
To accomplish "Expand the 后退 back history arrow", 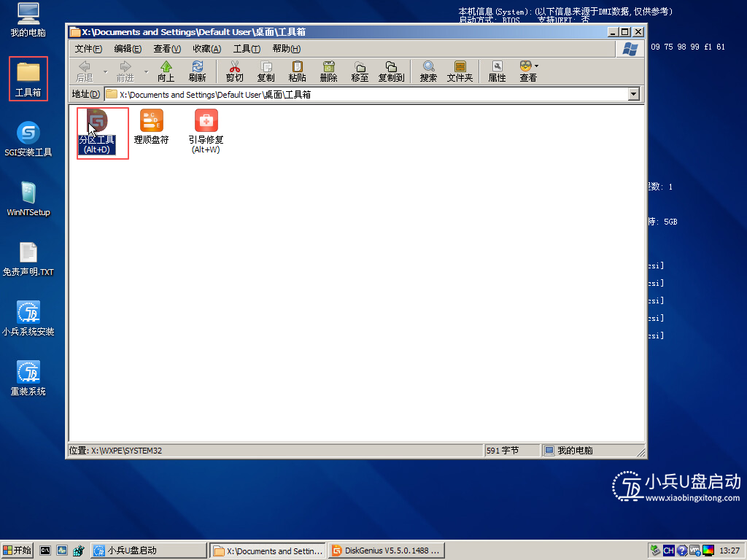I will point(105,71).
